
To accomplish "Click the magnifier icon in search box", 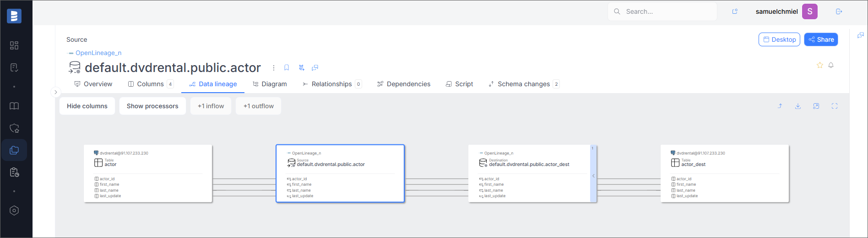I will click(617, 11).
